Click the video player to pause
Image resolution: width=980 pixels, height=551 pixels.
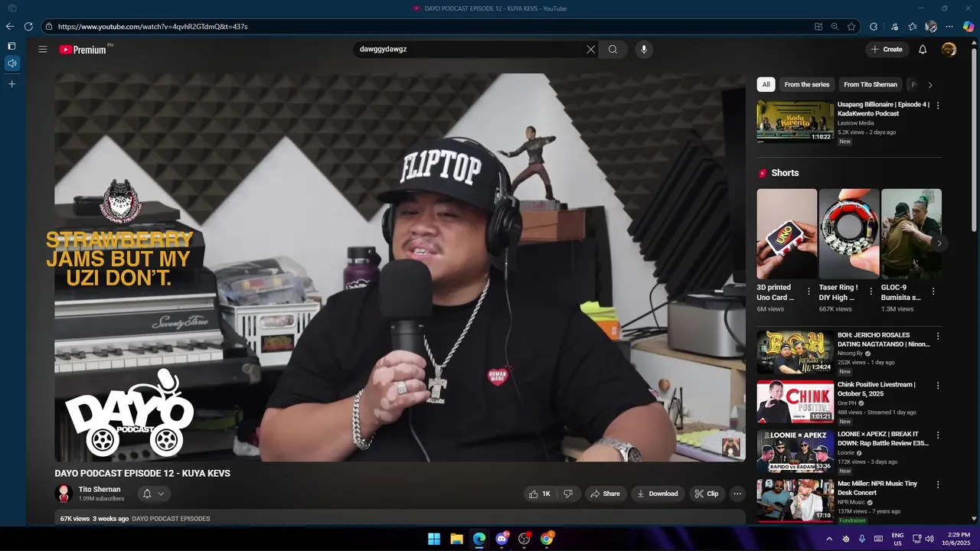tap(400, 267)
